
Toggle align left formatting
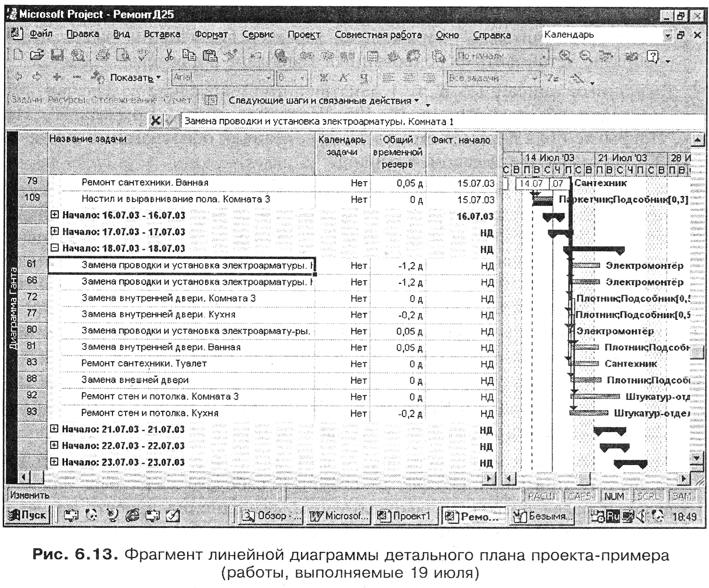pyautogui.click(x=389, y=78)
